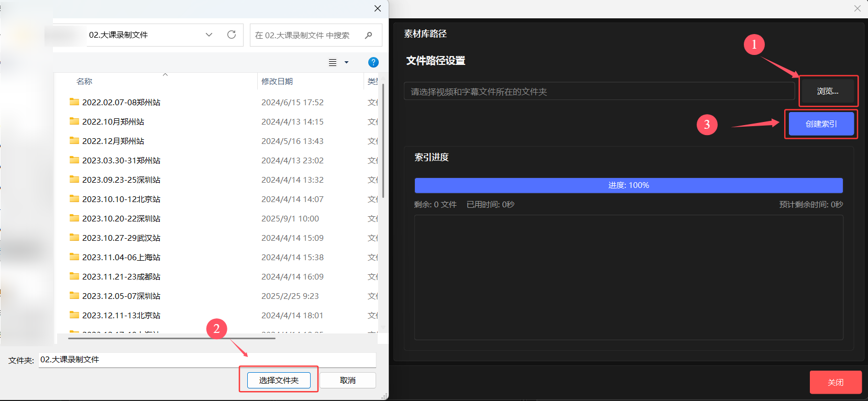Sort by the 修改日期 column header
The height and width of the screenshot is (401, 868).
277,81
